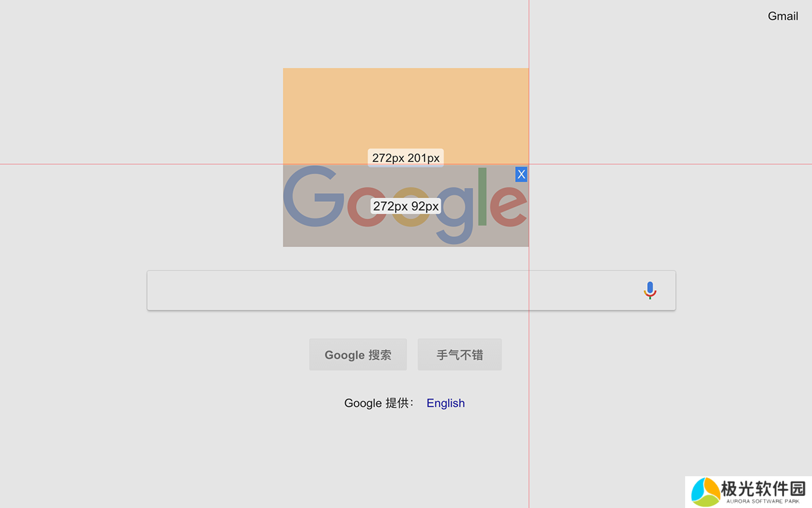Click the green letter l in logo
812x508 pixels.
(x=482, y=197)
